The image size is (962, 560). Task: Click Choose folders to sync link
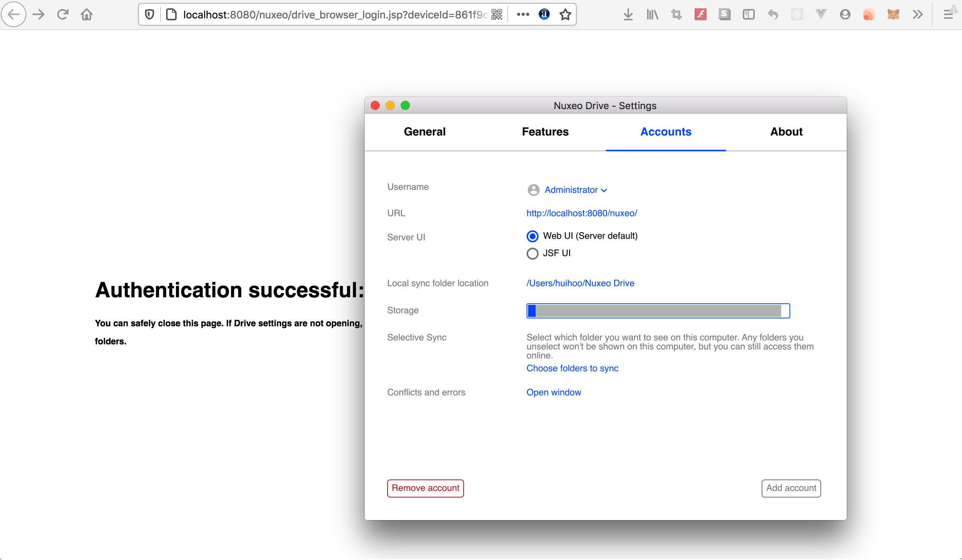coord(572,368)
